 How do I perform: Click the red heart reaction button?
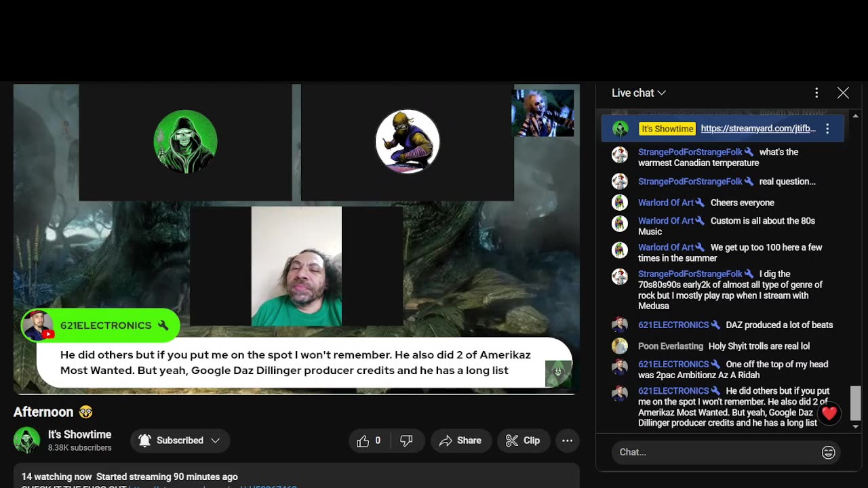point(829,413)
